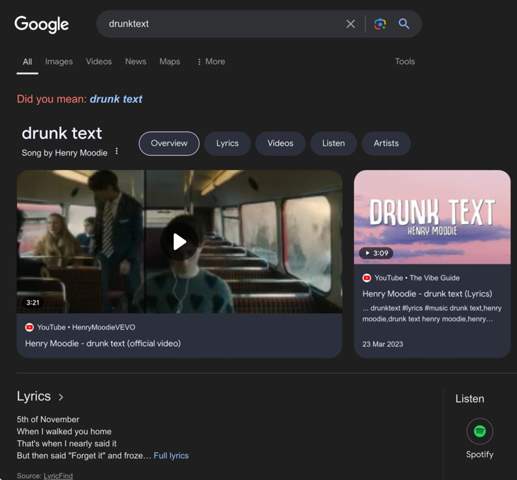The image size is (517, 480).
Task: Click YouTube icon beside The Vibe Guide
Action: coord(367,278)
